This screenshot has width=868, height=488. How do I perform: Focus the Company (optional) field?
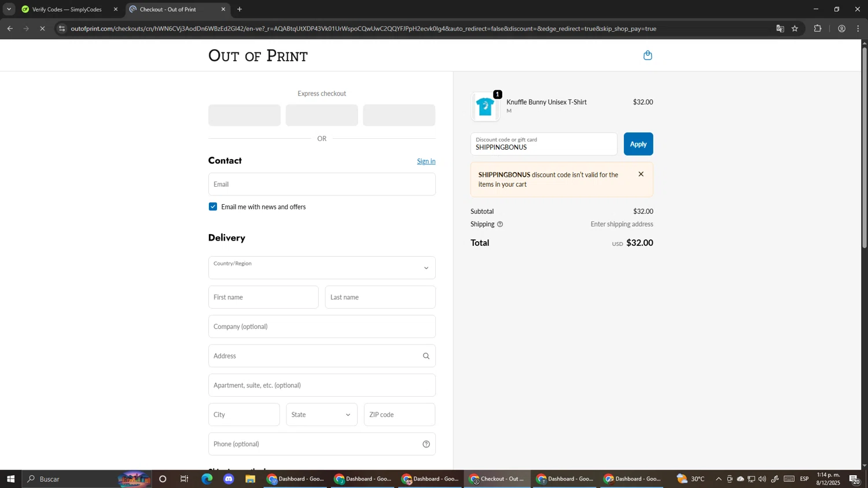tap(322, 327)
